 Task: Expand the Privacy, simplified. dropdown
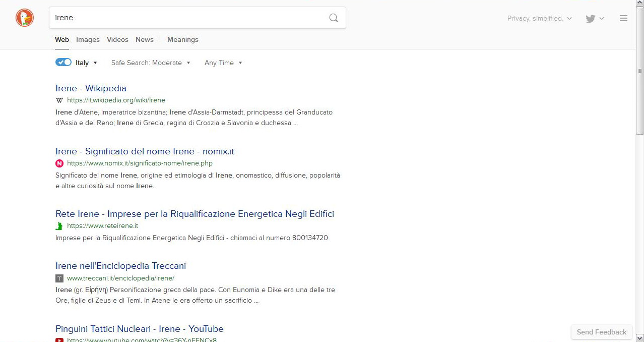pos(540,18)
